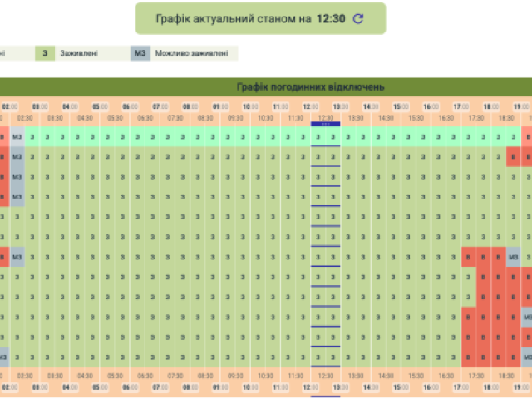The height and width of the screenshot is (399, 532).
Task: Click the 15:30 label in top header
Action: (x=416, y=118)
